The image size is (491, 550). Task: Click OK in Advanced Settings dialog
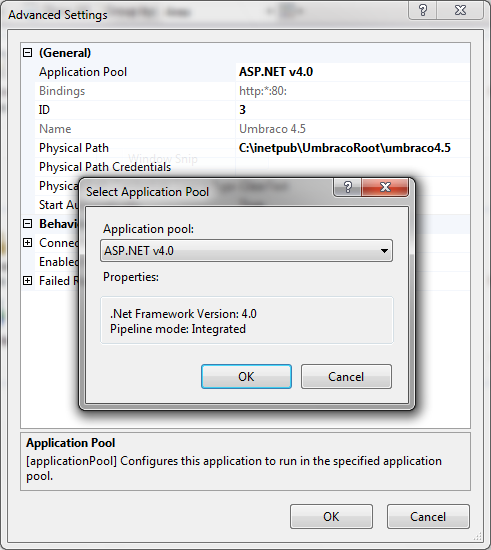331,517
